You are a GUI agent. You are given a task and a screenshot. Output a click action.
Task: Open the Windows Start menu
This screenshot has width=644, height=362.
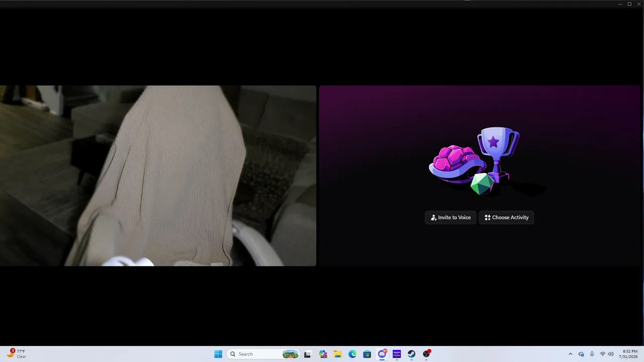click(218, 354)
